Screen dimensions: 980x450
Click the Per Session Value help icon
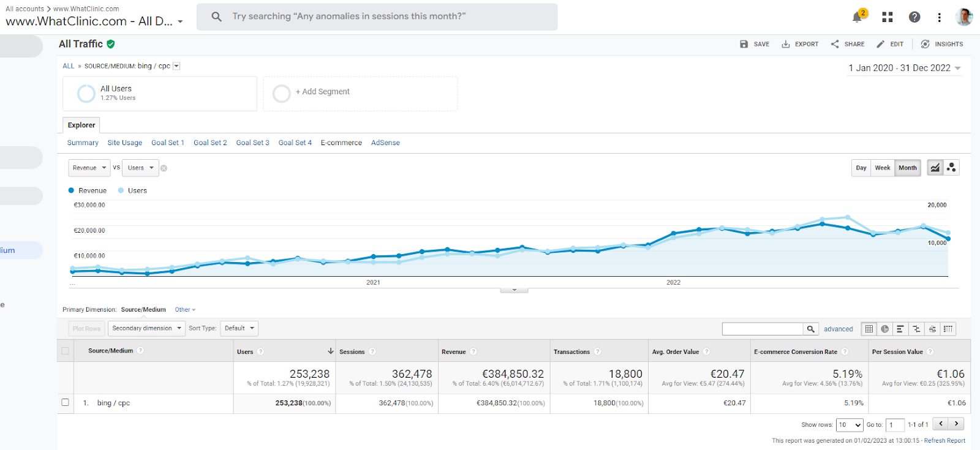pos(930,351)
